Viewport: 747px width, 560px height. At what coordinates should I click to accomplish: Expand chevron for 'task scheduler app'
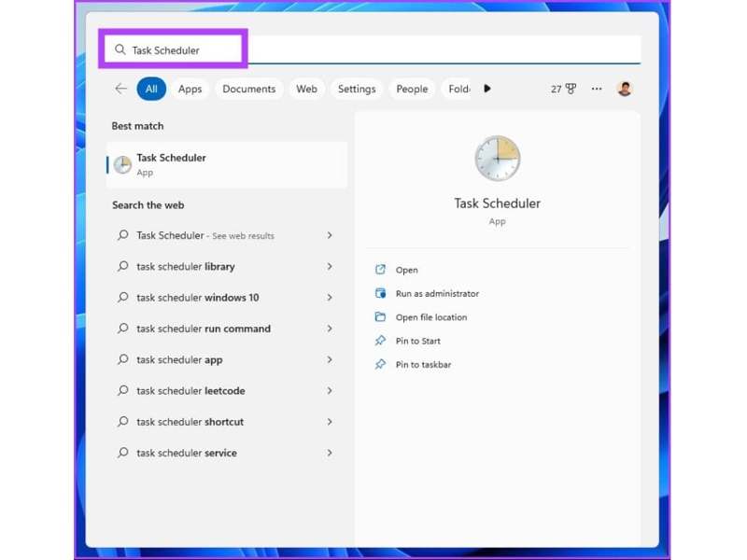tap(330, 359)
